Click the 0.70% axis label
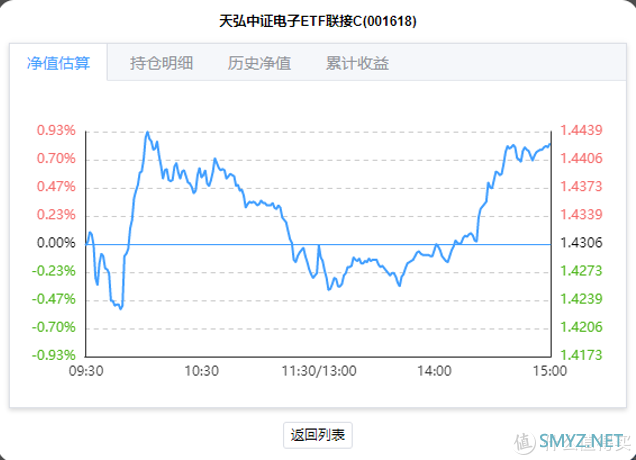The width and height of the screenshot is (636, 460). [x=56, y=158]
